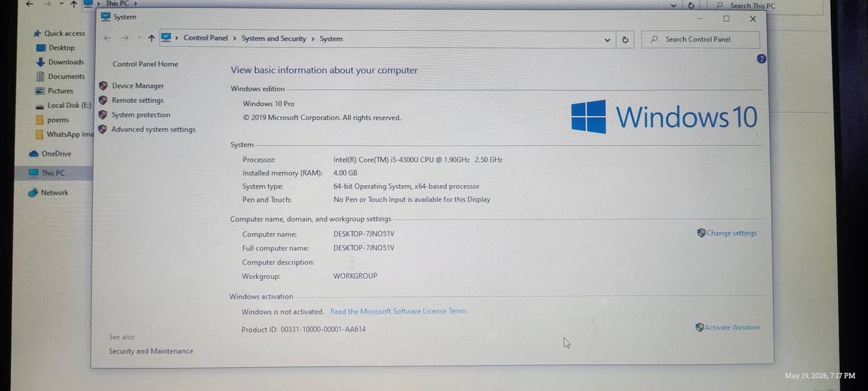Go to Control Panel Home

tap(145, 64)
